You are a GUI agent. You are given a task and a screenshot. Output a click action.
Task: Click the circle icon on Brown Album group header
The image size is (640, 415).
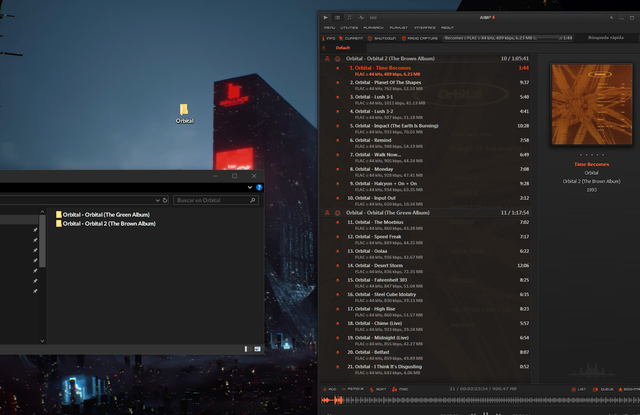tap(338, 59)
